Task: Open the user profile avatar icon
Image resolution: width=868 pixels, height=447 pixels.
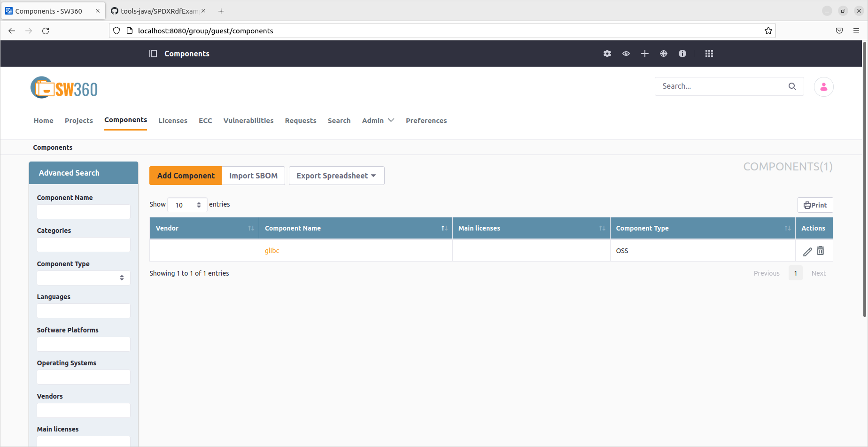Action: [x=823, y=86]
